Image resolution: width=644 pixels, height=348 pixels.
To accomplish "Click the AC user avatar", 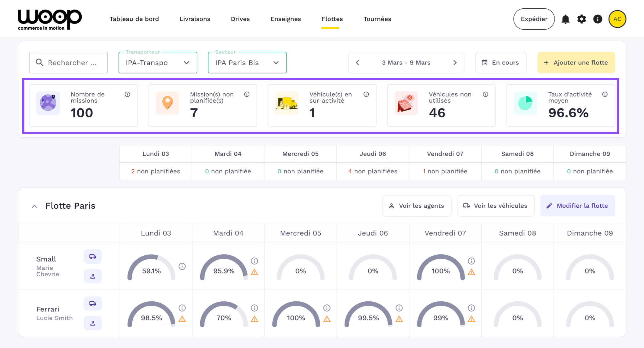I will click(x=617, y=19).
